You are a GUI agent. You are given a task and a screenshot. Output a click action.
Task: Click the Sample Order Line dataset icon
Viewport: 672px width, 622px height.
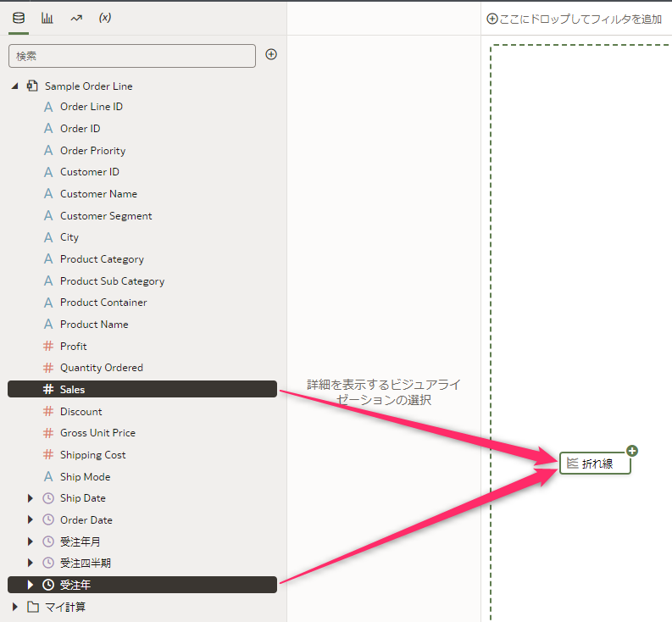point(32,86)
